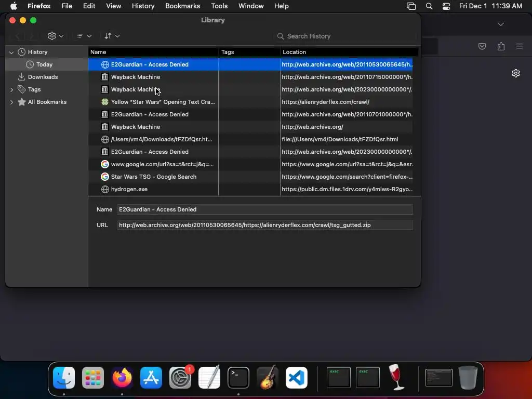Open the View menu

(114, 6)
